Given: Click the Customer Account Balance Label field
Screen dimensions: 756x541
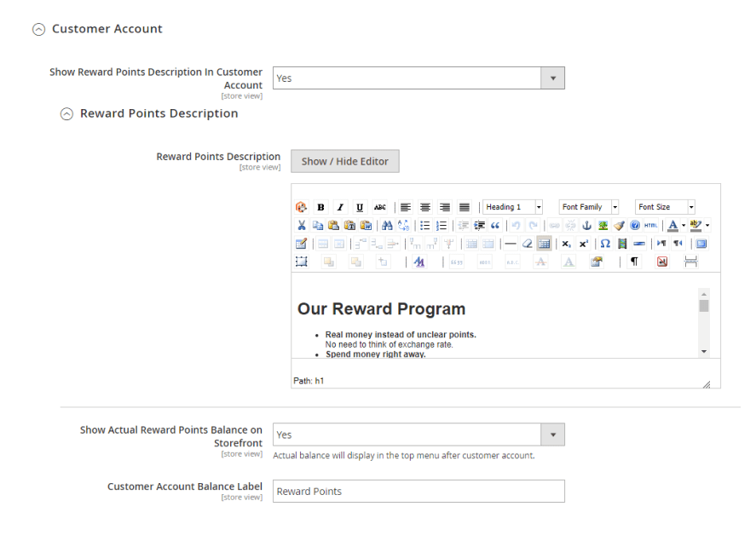Looking at the screenshot, I should tap(418, 492).
